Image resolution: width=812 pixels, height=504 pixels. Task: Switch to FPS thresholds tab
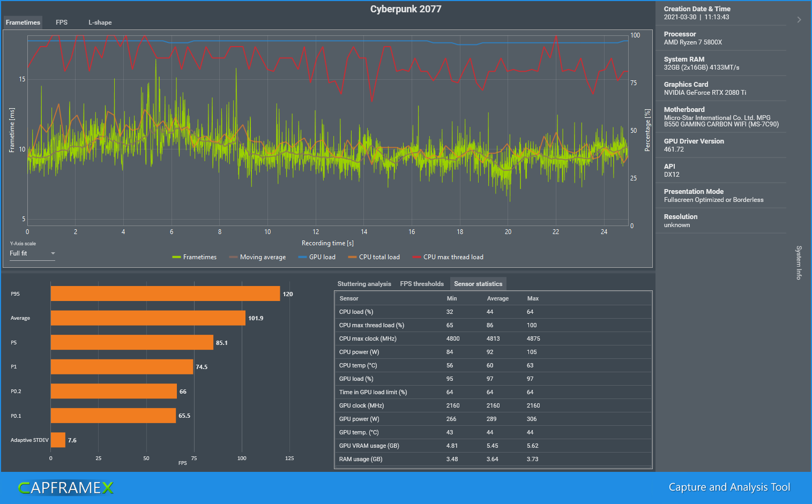click(x=422, y=284)
